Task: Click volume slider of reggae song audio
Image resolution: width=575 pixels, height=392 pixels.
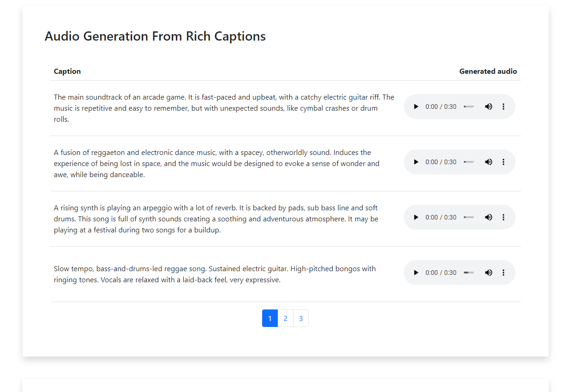Action: [x=469, y=273]
